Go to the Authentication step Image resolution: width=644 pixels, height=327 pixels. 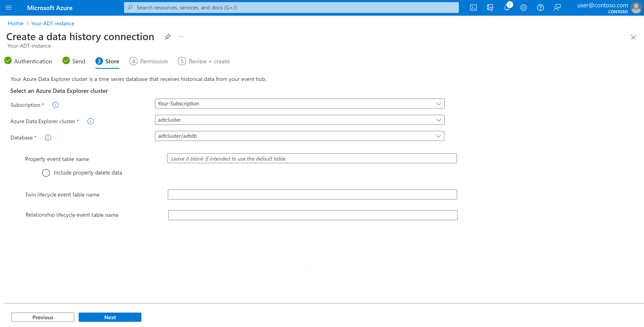pos(28,61)
